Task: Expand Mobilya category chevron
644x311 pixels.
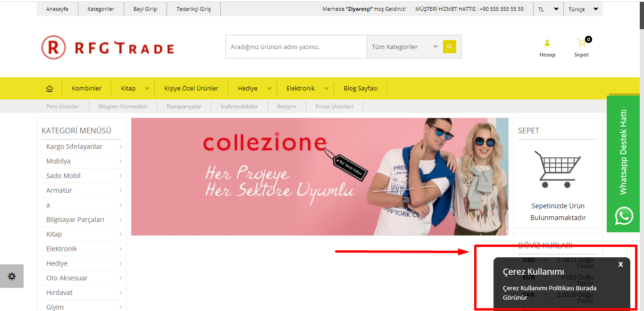Action: (x=120, y=161)
